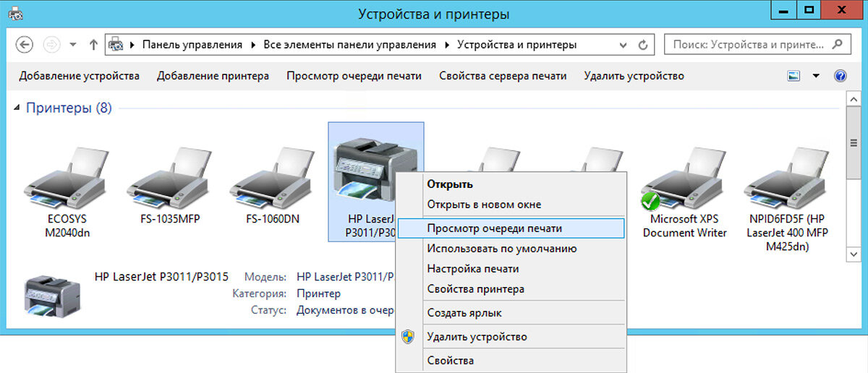Click the shield icon beside Удалить устройство
Screen dimensions: 868x373
tap(409, 336)
